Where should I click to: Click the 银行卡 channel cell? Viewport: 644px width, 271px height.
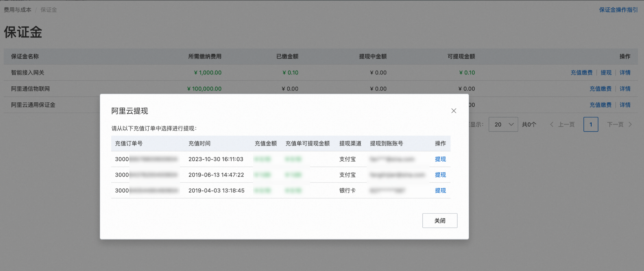click(347, 190)
